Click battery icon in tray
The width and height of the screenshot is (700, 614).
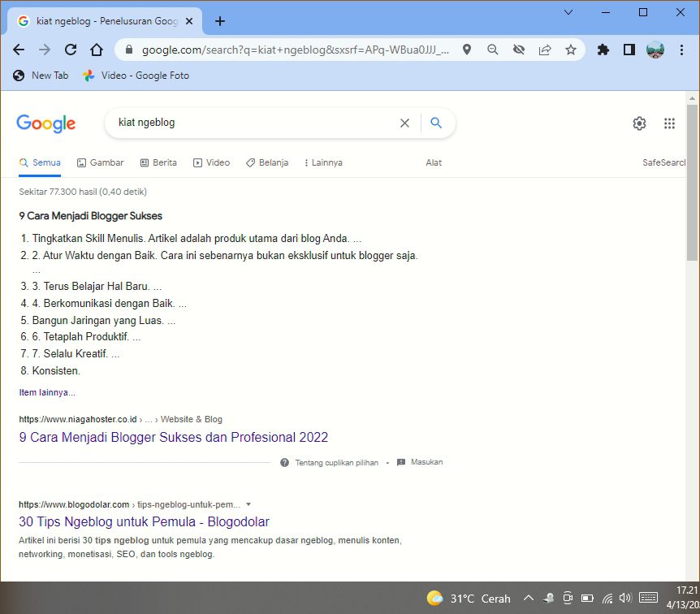point(587,598)
